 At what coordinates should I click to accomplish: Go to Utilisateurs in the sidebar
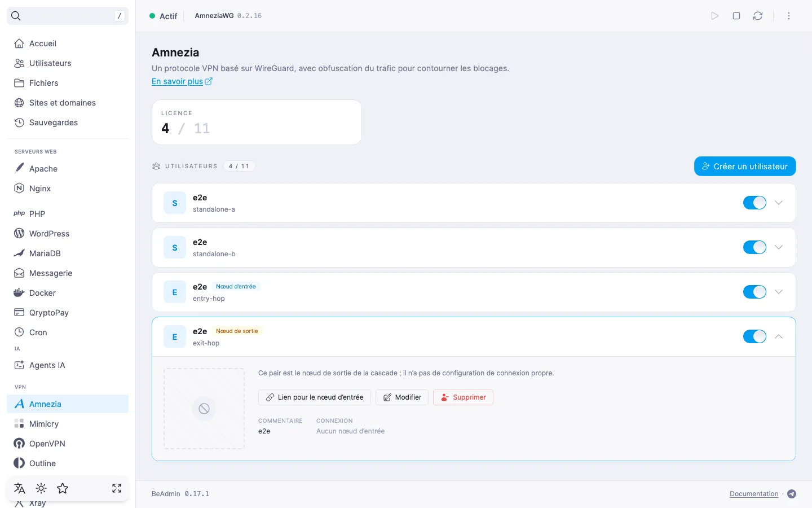click(68, 63)
